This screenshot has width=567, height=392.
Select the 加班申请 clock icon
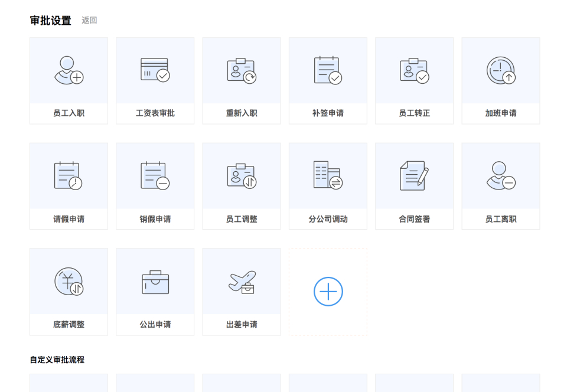[x=501, y=70]
